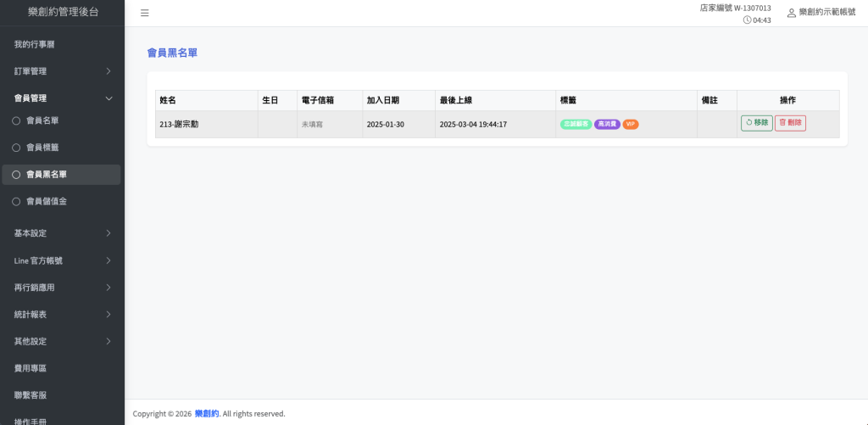Screen dimensions: 868x425
Task: Click the user profile icon in header
Action: tap(792, 13)
